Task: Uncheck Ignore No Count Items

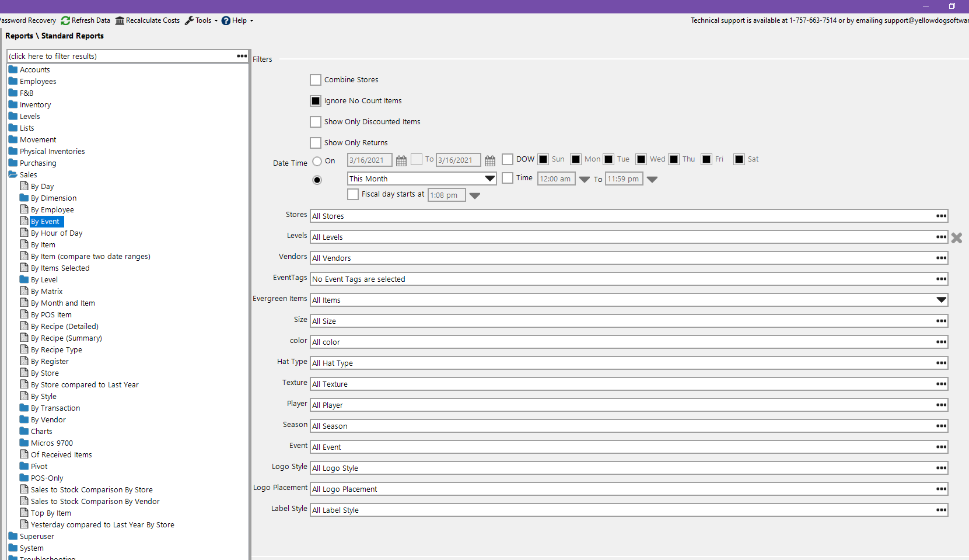Action: 316,101
